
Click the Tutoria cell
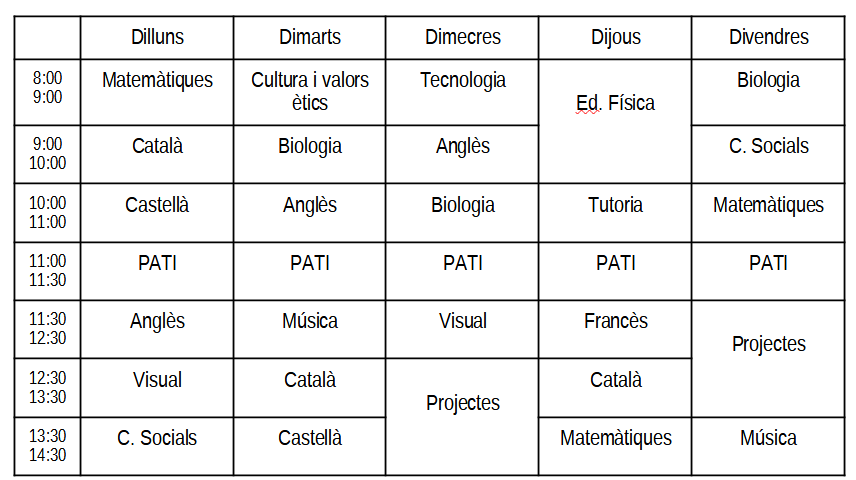coord(615,206)
